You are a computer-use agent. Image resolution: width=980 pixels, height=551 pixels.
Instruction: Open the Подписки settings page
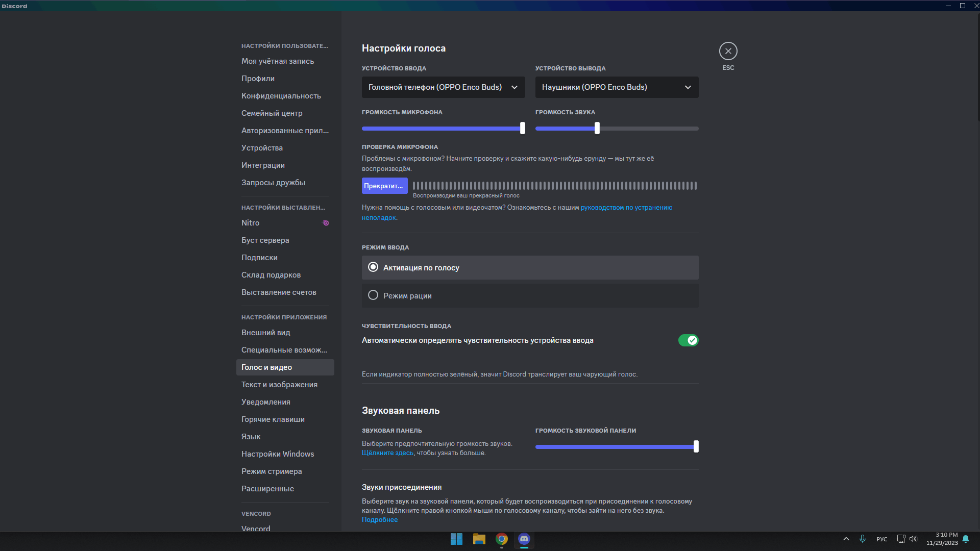pyautogui.click(x=285, y=258)
